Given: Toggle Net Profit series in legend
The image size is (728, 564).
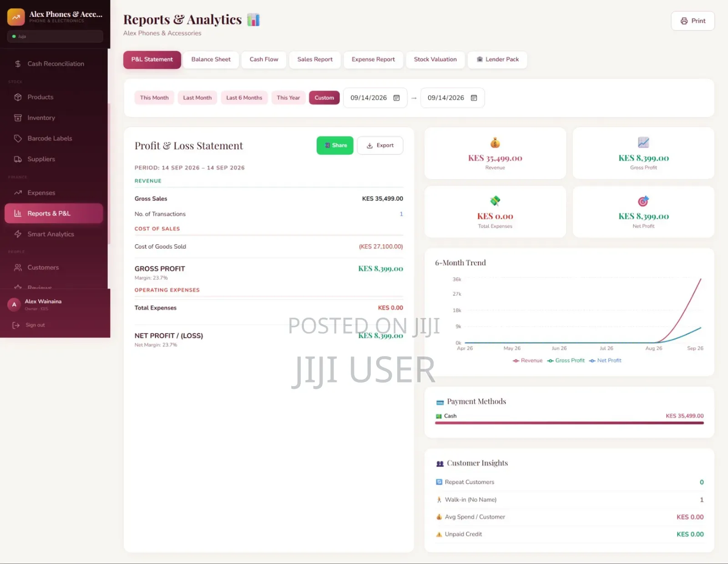Looking at the screenshot, I should [x=605, y=361].
